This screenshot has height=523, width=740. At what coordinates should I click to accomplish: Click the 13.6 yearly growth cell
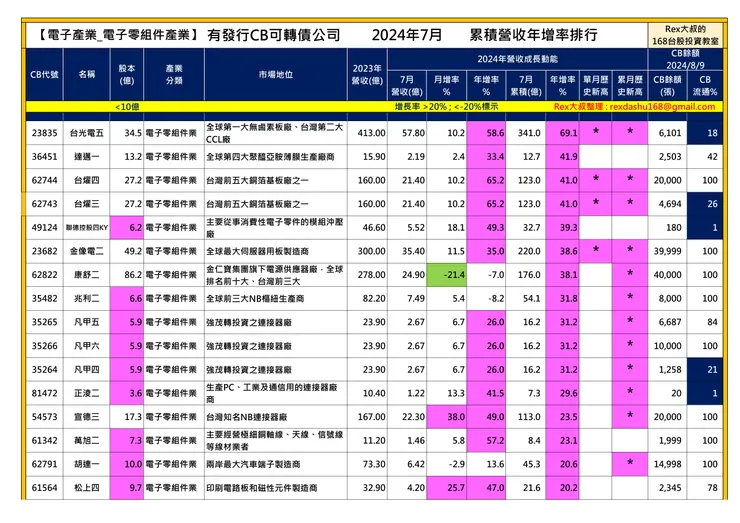pos(486,464)
